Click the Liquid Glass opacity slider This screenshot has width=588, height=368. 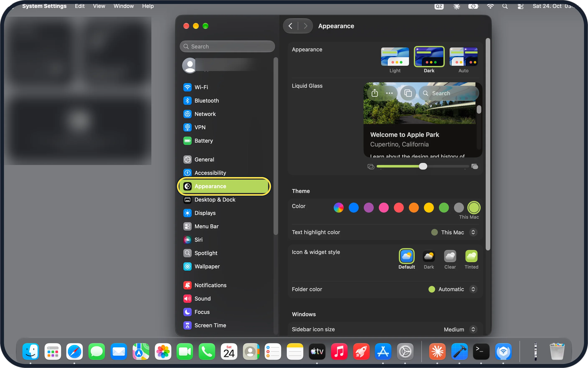[x=423, y=166]
